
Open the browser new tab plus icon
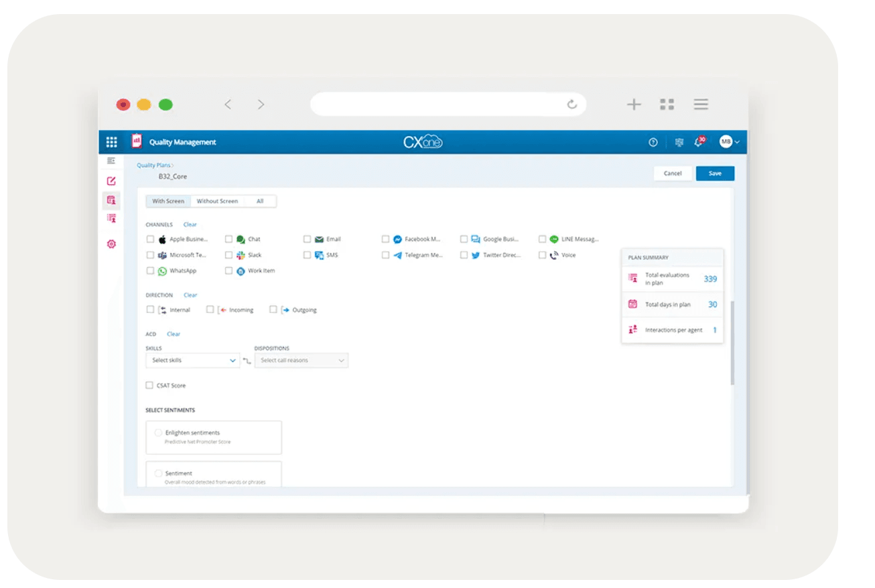(633, 104)
